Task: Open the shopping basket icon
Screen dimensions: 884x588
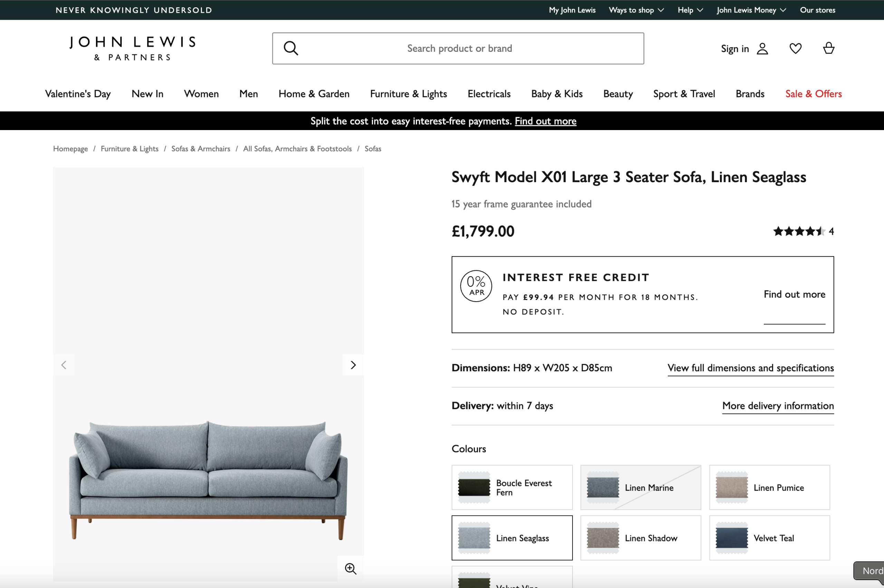Action: [828, 48]
